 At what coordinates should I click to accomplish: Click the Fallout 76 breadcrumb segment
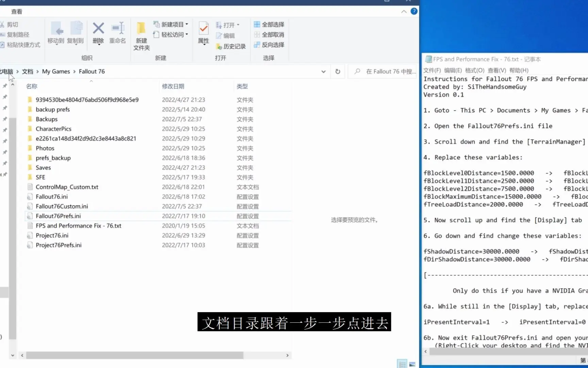pos(92,71)
